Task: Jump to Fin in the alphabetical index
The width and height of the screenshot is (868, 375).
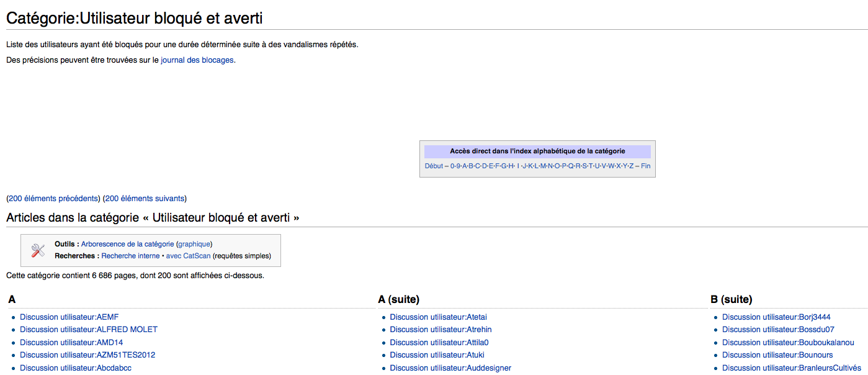Action: click(x=646, y=166)
